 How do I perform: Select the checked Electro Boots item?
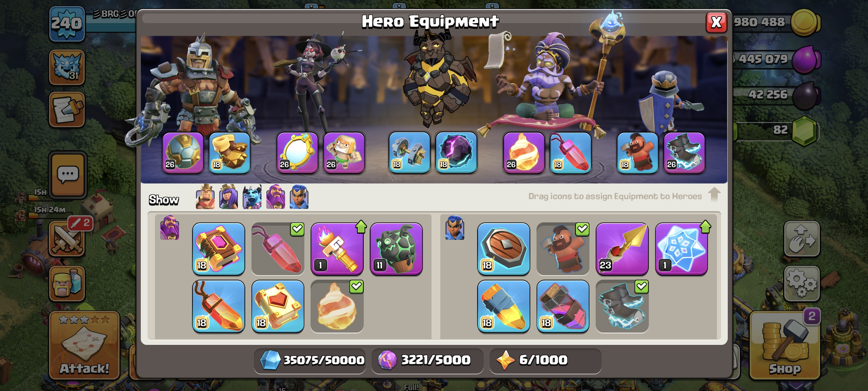click(x=622, y=306)
